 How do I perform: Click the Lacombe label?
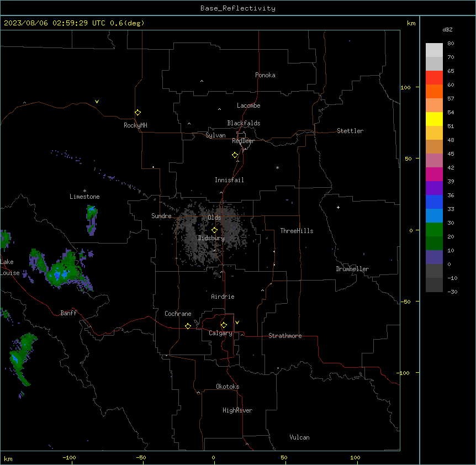click(x=248, y=105)
